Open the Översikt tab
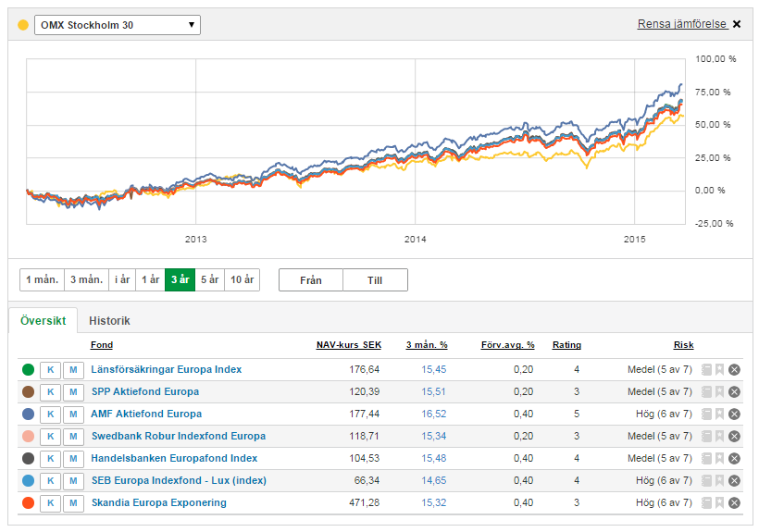 (43, 321)
